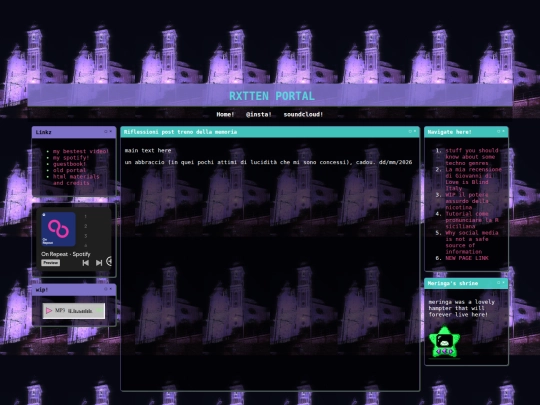Click the x icon in Riflessioni window header
Screen dimensions: 540x405
tap(415, 131)
